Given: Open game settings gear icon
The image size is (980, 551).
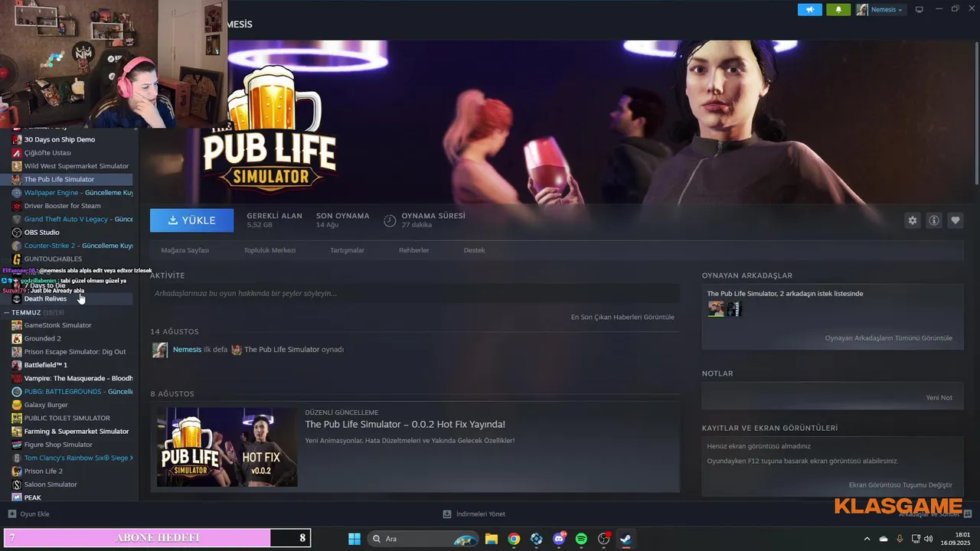Looking at the screenshot, I should point(913,220).
